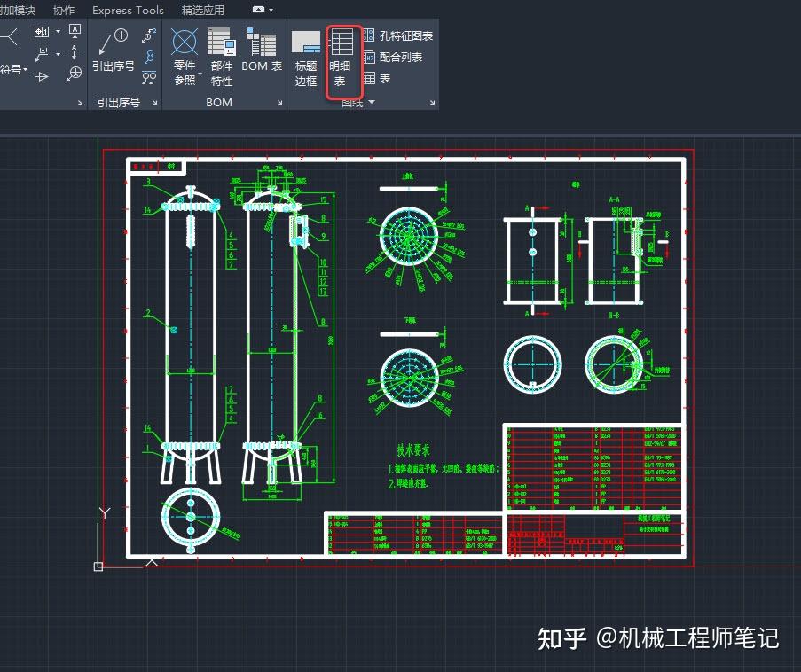Expand the 图纸 panel dropdown
801x672 pixels.
tap(370, 102)
